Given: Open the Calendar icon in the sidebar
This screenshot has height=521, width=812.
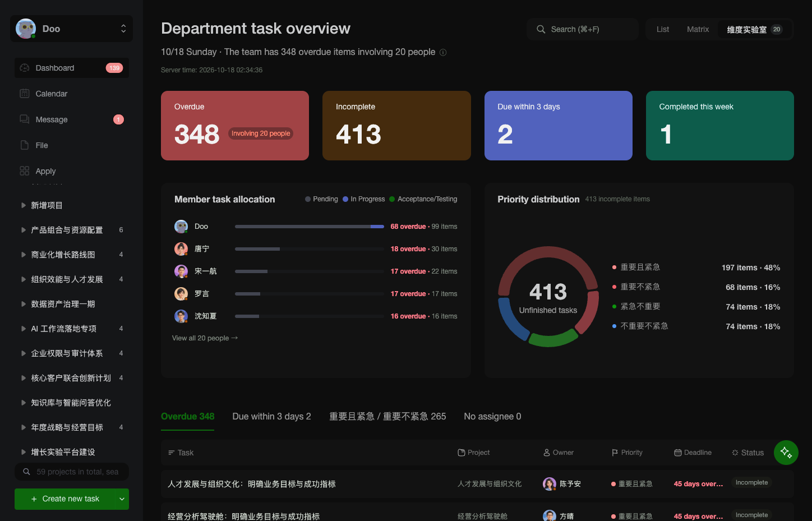Looking at the screenshot, I should coord(25,94).
